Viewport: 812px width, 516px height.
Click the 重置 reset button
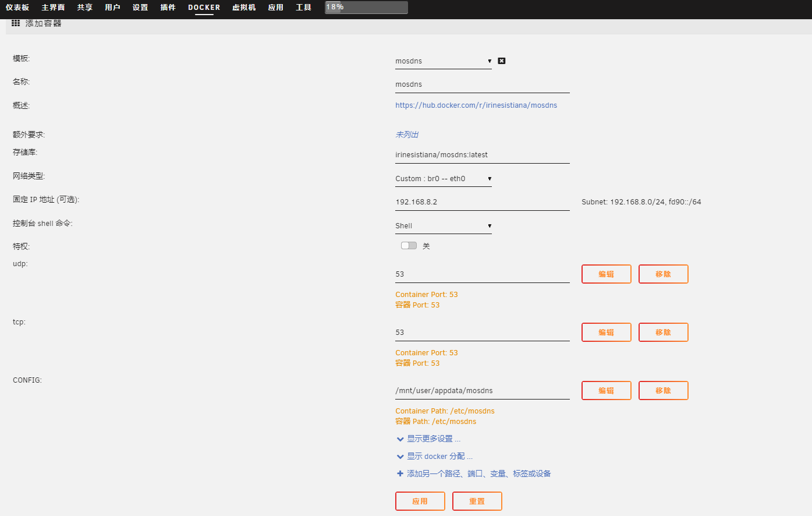477,501
